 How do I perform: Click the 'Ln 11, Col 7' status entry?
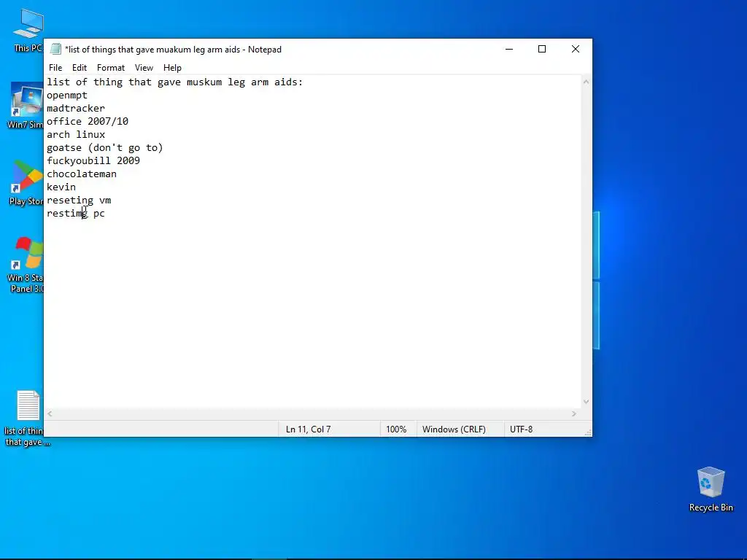click(x=309, y=429)
